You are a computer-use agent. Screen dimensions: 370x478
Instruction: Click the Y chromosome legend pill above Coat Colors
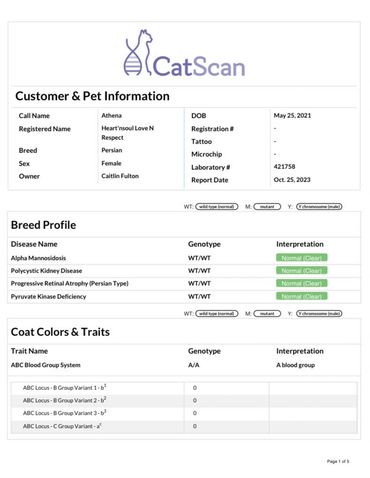click(x=319, y=314)
